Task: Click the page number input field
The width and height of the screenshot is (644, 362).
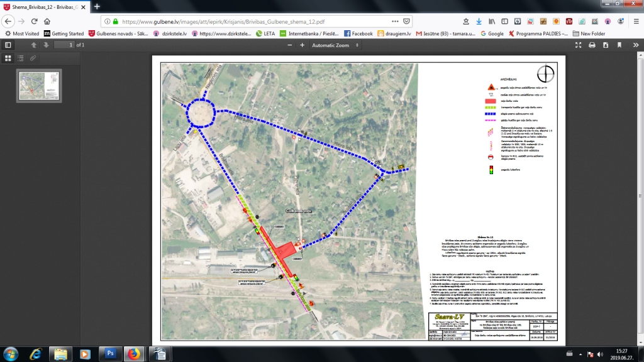Action: tap(64, 45)
